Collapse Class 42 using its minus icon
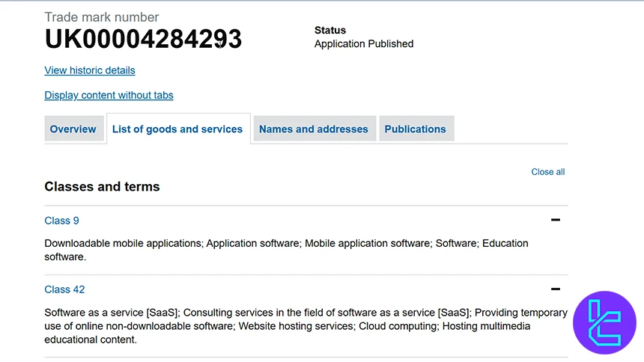The image size is (644, 362). pyautogui.click(x=555, y=289)
